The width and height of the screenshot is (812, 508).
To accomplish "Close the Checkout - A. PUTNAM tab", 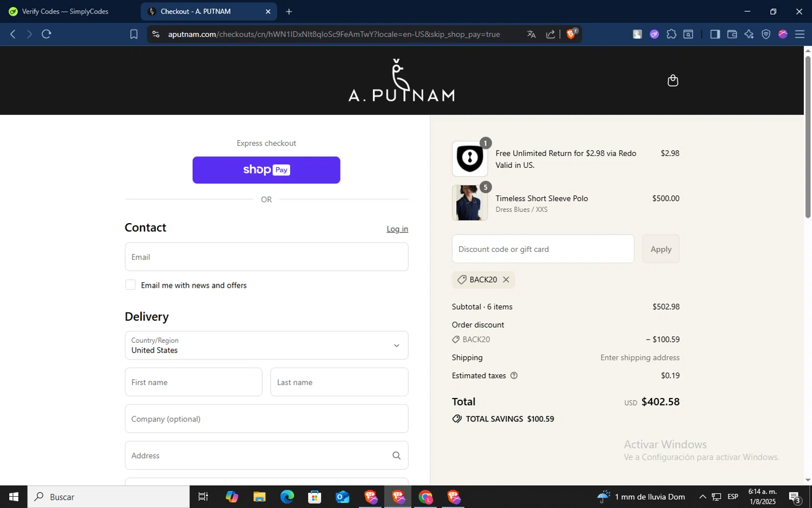I will click(x=268, y=11).
